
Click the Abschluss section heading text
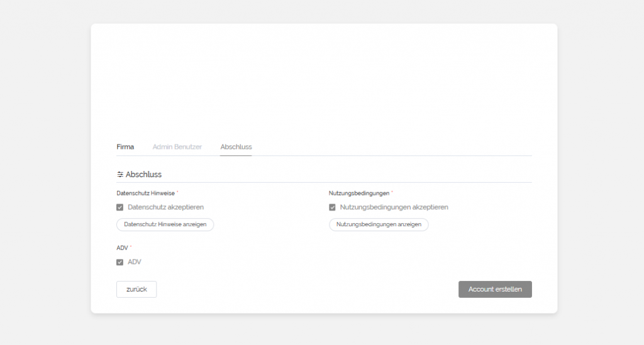point(144,174)
